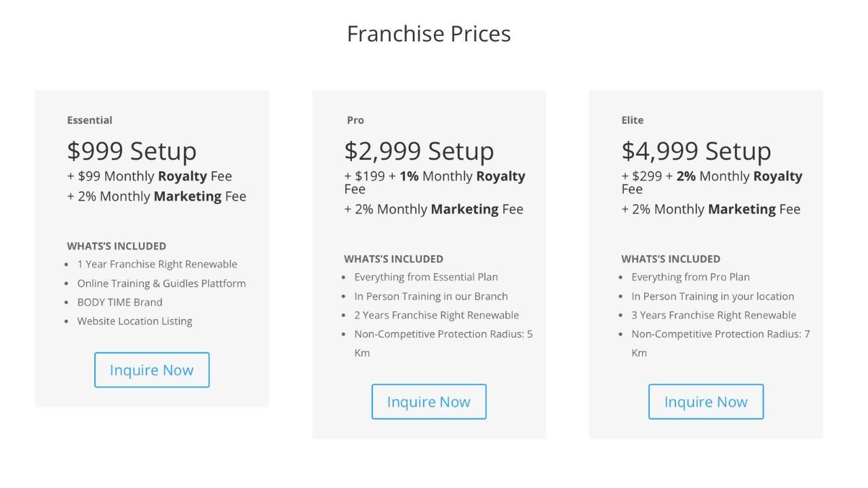Click the Pro plan title
The image size is (868, 488).
tap(355, 120)
